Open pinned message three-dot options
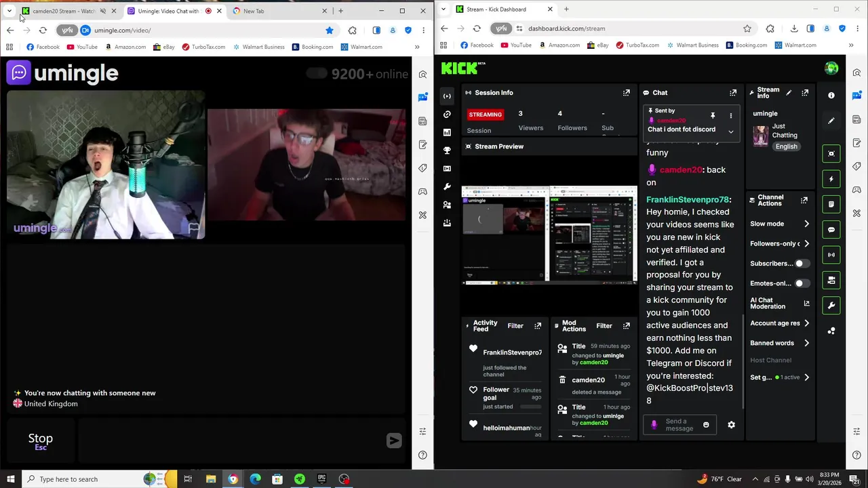 click(x=730, y=116)
